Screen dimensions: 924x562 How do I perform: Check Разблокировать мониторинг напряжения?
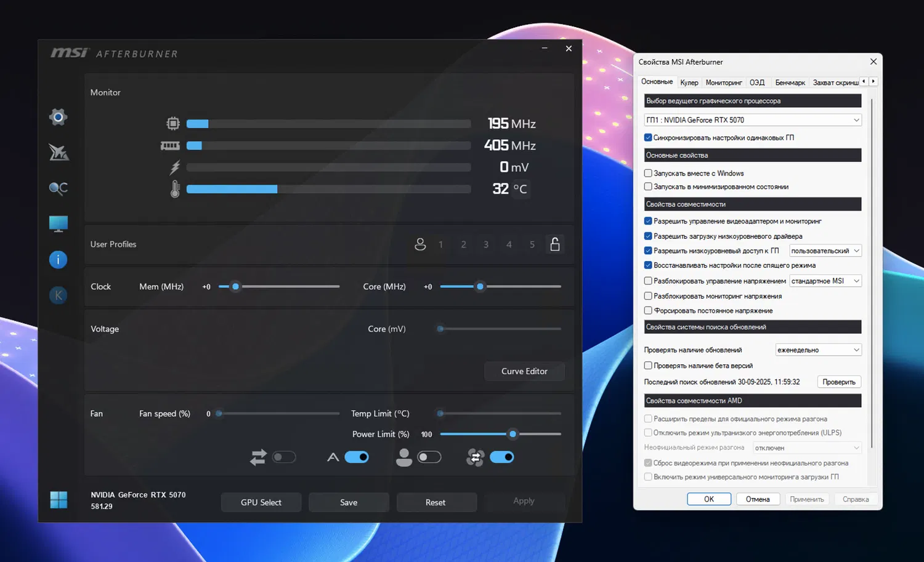[x=648, y=296]
